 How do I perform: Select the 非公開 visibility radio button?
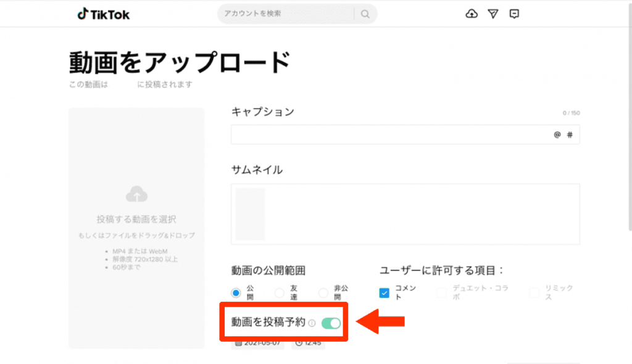[x=323, y=292]
